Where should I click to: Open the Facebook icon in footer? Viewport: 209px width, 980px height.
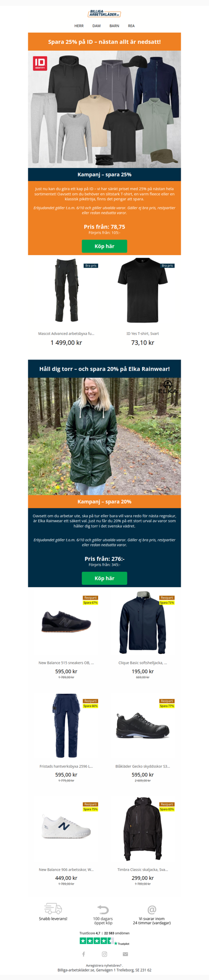click(x=84, y=954)
